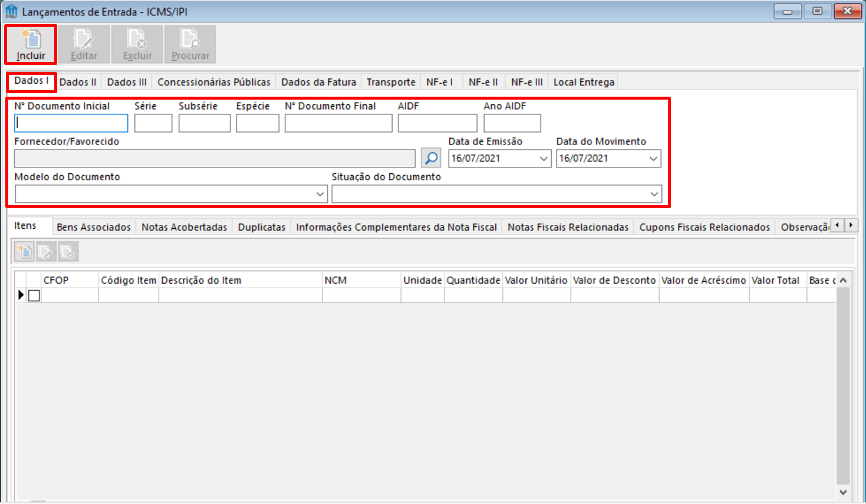Open Bens Associados tab
The image size is (866, 504).
point(94,227)
